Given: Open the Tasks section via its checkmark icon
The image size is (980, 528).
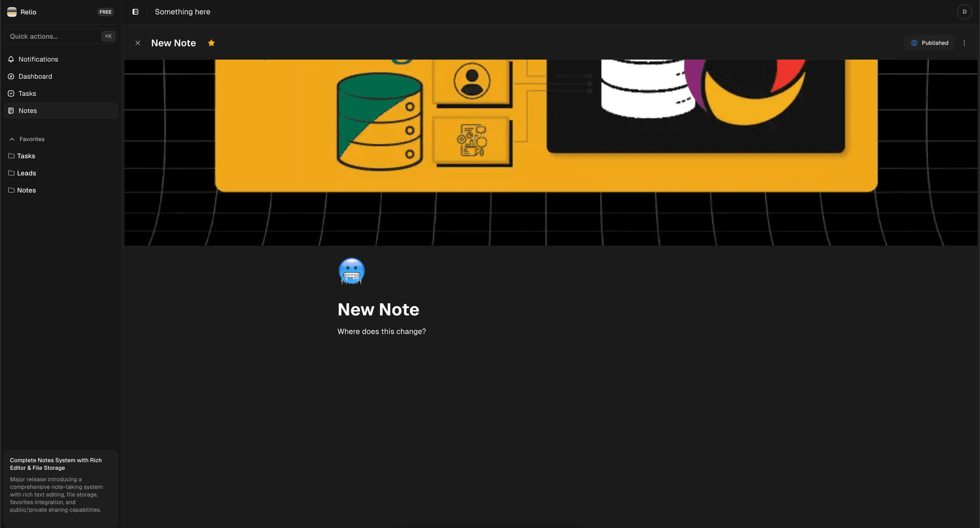Looking at the screenshot, I should [11, 93].
